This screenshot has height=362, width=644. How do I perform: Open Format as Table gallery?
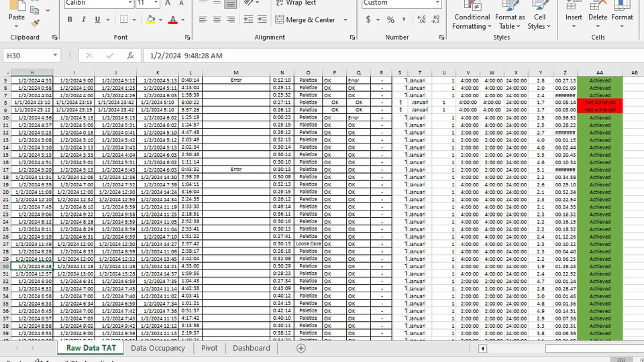pyautogui.click(x=510, y=15)
